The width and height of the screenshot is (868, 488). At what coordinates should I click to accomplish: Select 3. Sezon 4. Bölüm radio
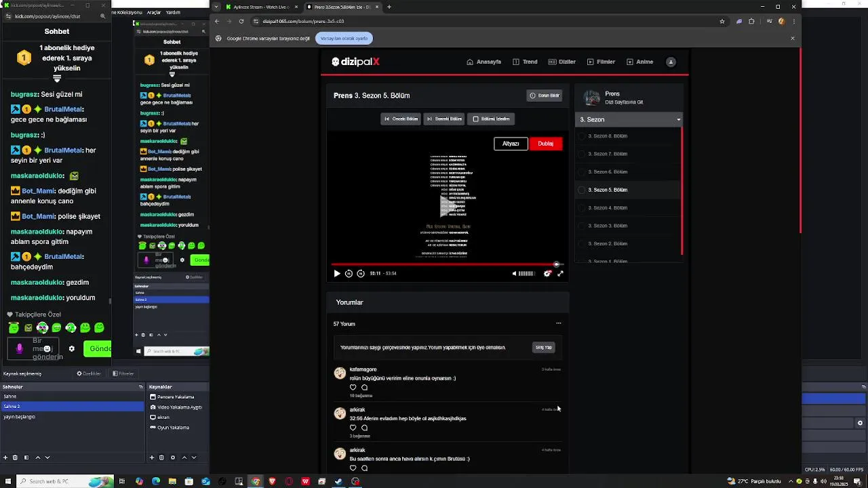click(581, 208)
